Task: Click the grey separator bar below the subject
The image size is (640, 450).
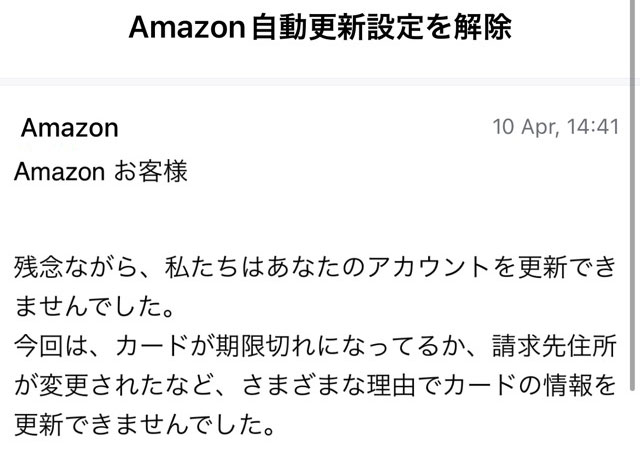Action: [x=314, y=82]
